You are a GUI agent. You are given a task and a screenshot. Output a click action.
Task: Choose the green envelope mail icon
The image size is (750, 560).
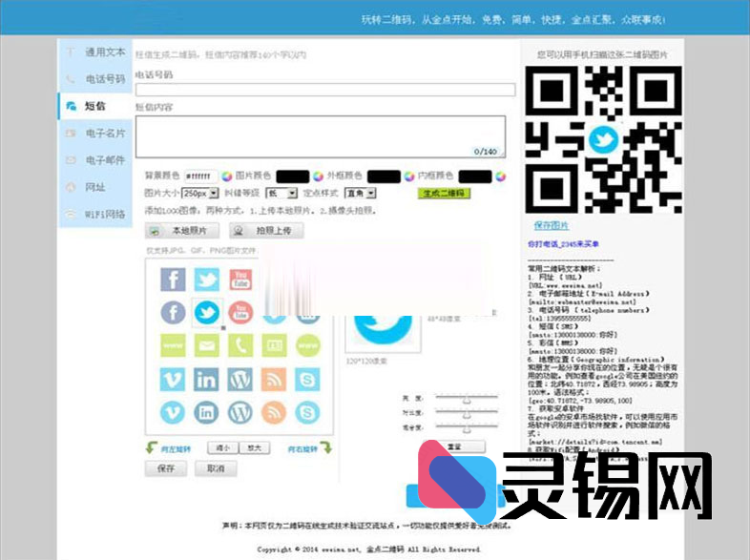tap(206, 345)
